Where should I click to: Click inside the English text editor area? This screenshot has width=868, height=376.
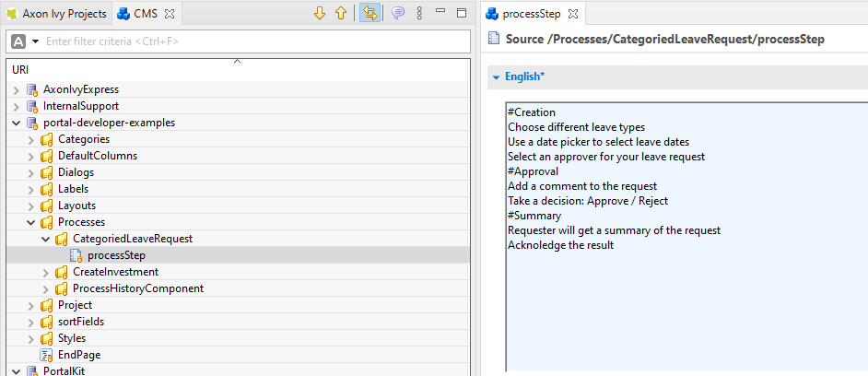click(x=682, y=304)
